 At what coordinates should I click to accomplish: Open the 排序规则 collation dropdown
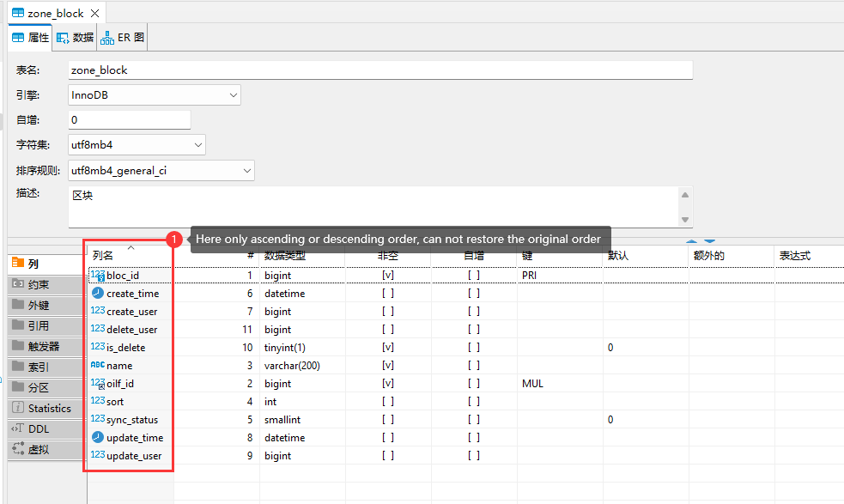click(x=246, y=170)
